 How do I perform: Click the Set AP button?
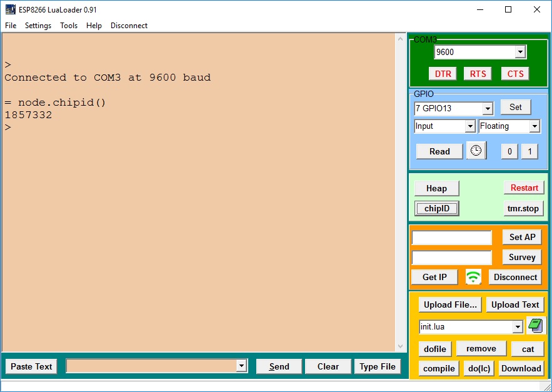point(523,237)
